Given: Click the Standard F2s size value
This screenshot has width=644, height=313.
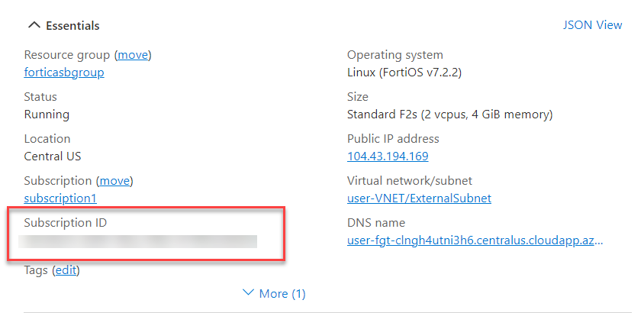Looking at the screenshot, I should 449,115.
